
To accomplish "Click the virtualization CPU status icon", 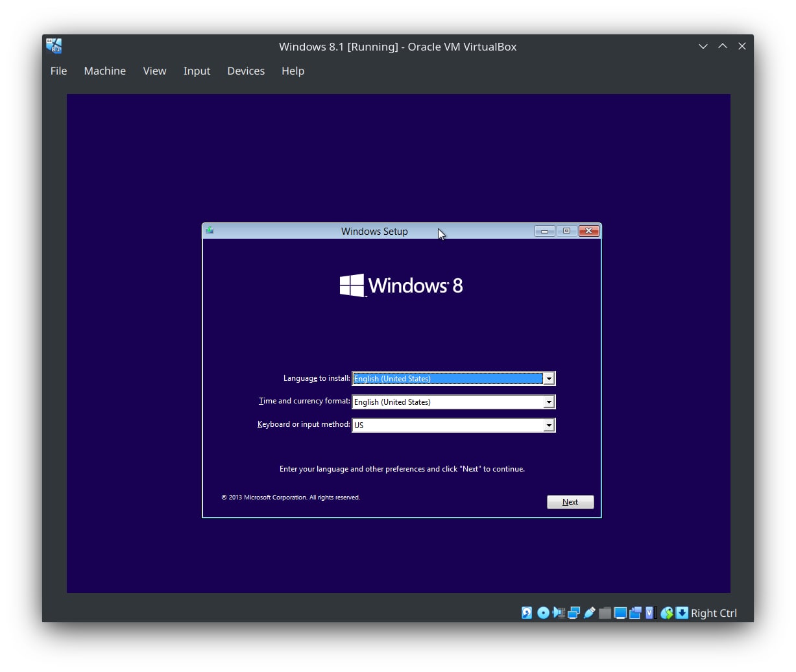I will (x=651, y=613).
